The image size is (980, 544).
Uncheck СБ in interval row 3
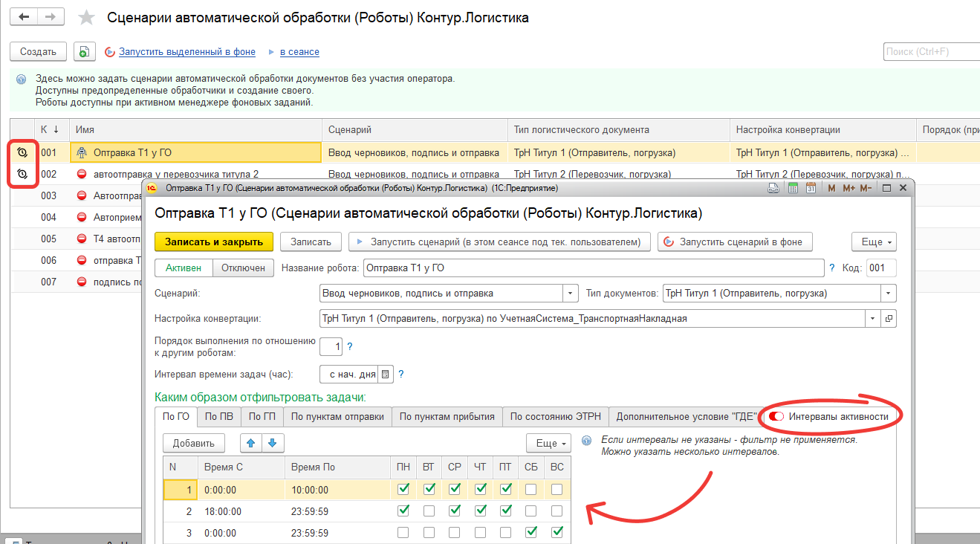(x=531, y=532)
